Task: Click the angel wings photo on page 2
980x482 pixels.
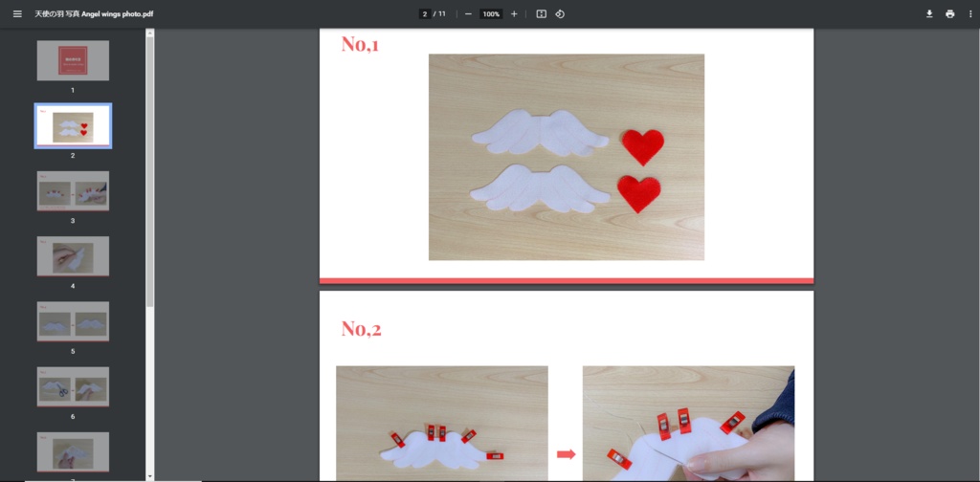Action: tap(567, 157)
